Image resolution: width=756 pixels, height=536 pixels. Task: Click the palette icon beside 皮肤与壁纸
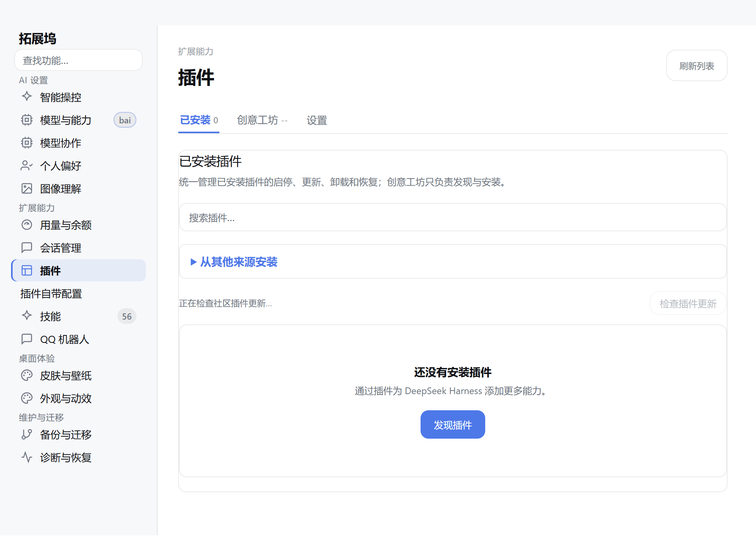(x=27, y=375)
